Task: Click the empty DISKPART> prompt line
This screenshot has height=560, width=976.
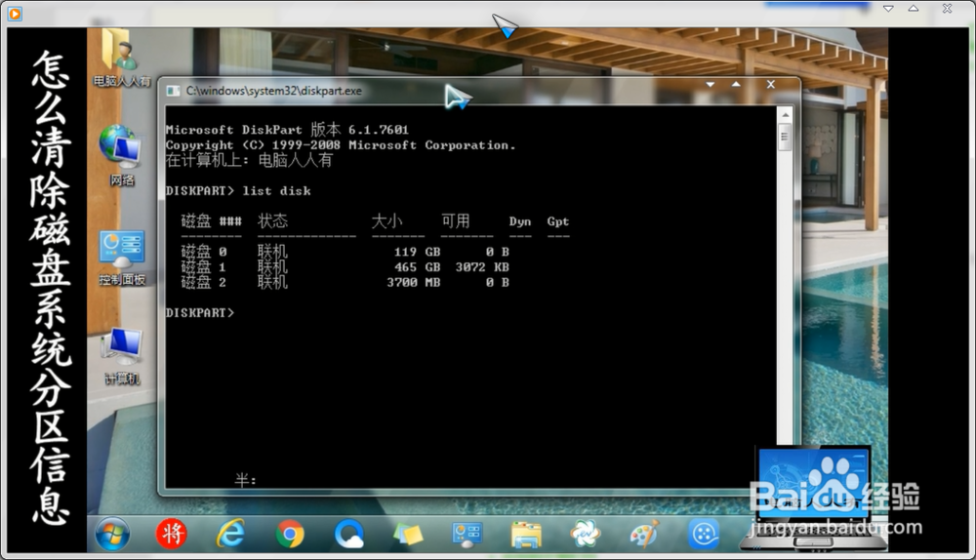Action: point(200,312)
